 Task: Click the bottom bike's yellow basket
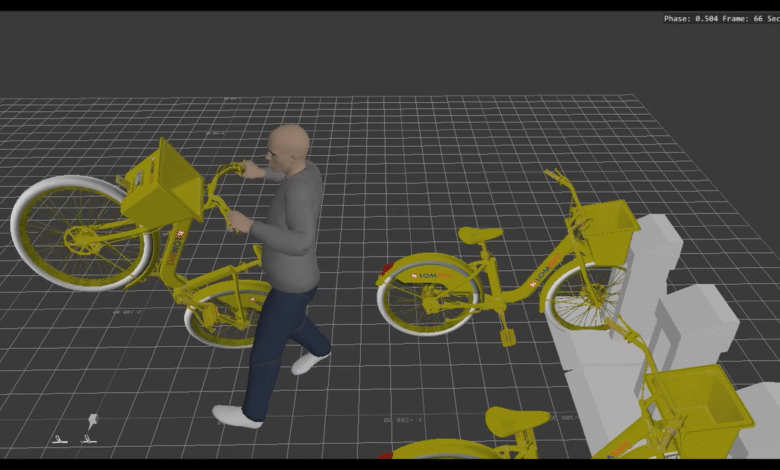[700, 408]
